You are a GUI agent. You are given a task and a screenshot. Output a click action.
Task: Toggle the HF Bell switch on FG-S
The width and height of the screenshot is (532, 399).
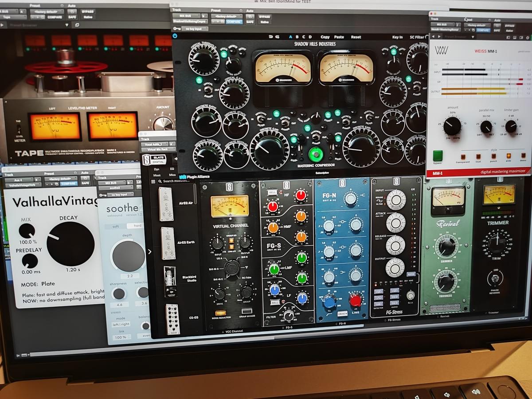click(x=272, y=193)
